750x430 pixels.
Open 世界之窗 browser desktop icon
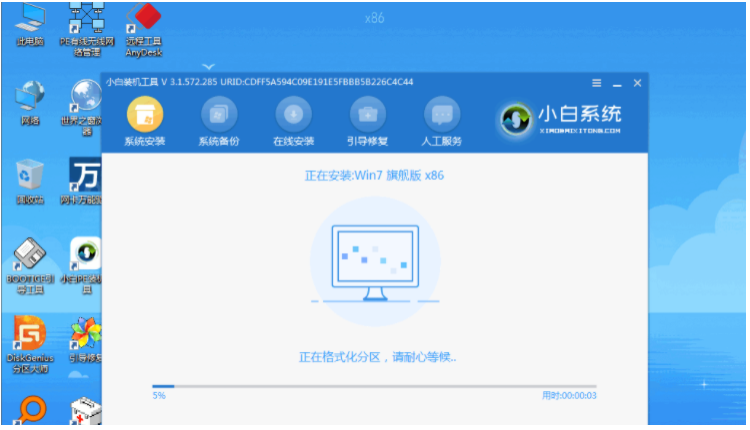point(83,108)
